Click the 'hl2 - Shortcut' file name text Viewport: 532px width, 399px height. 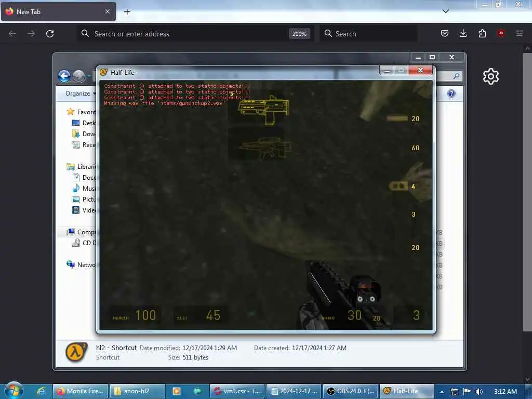[116, 348]
